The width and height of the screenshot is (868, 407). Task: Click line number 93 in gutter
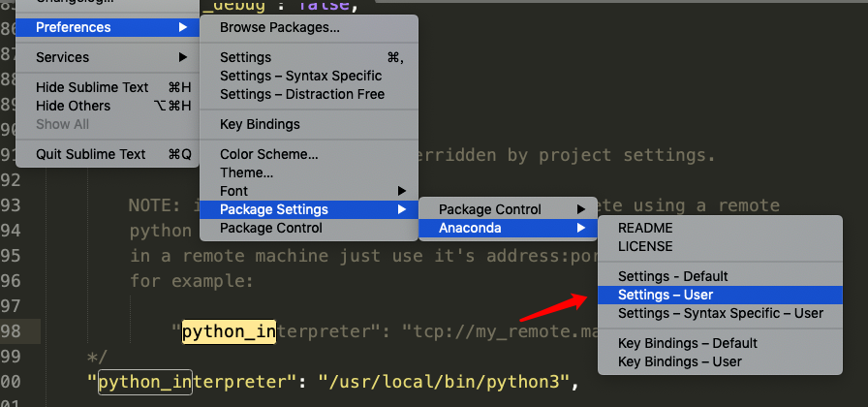pyautogui.click(x=11, y=204)
